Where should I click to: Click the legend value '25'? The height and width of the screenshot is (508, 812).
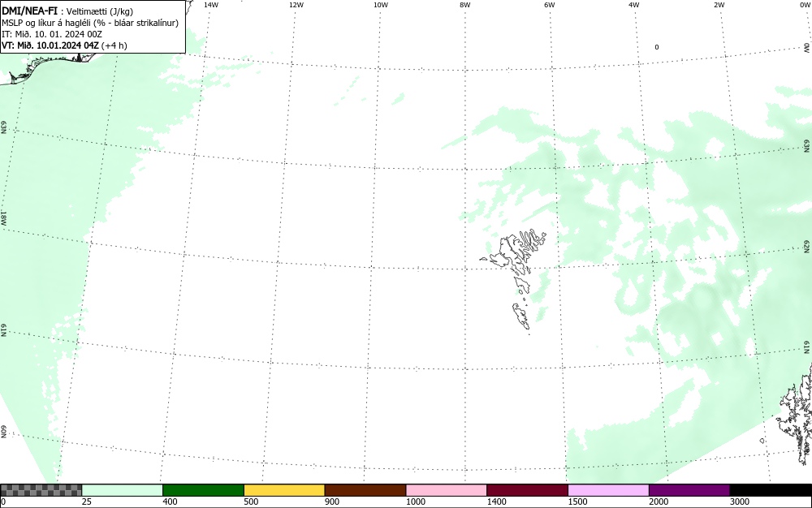coord(87,502)
